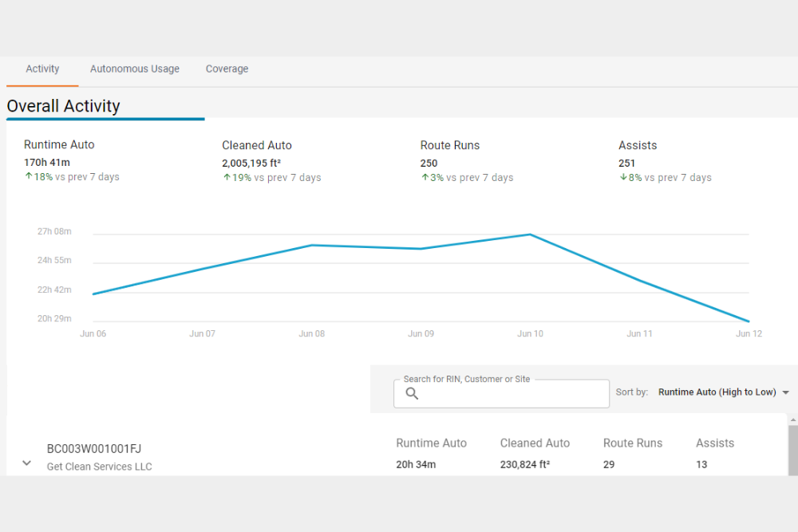Screen dimensions: 798x532
Task: Click the 230,824 ft² robot cleaned value
Action: coord(525,464)
